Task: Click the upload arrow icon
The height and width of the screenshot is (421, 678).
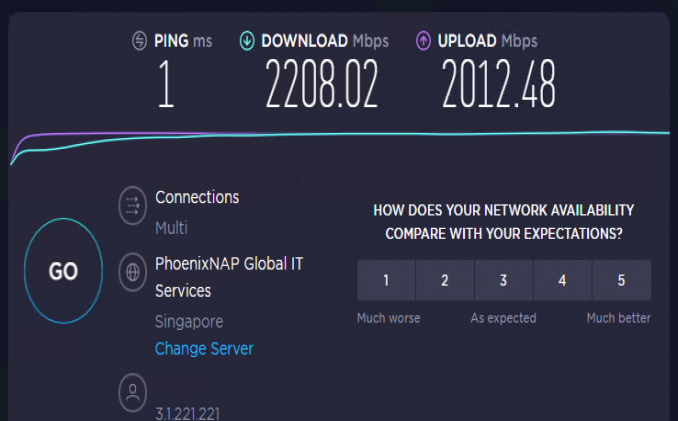Action: [x=424, y=41]
